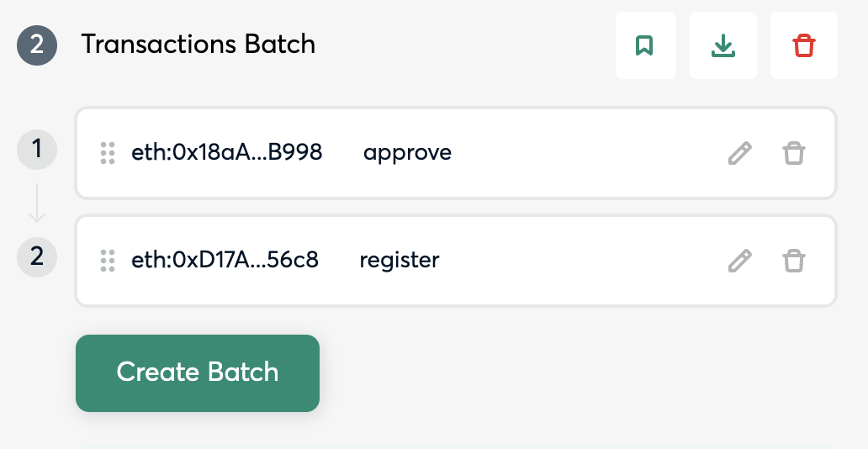This screenshot has height=449, width=868.
Task: Clear whole batch with red trash icon
Action: [803, 46]
